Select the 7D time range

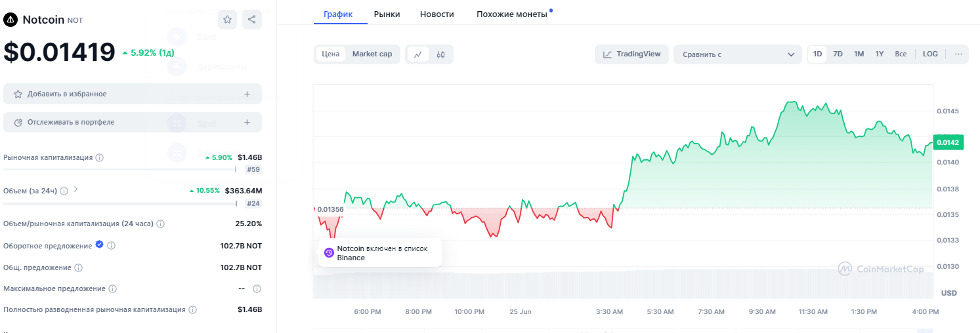(x=838, y=54)
